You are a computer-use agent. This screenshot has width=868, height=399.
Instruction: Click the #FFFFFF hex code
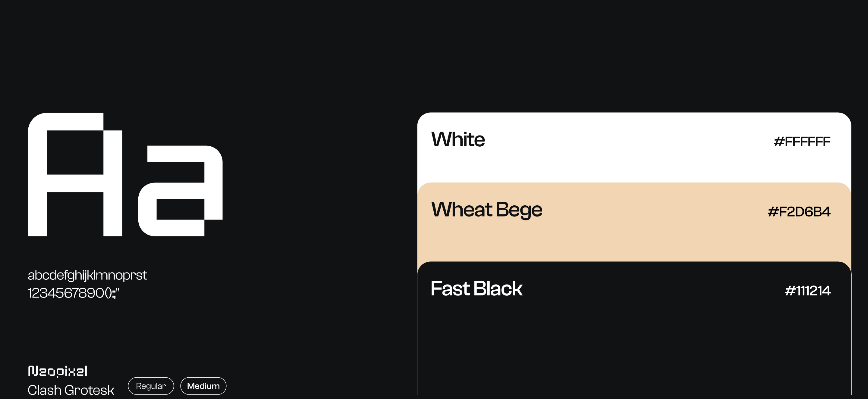click(x=802, y=142)
